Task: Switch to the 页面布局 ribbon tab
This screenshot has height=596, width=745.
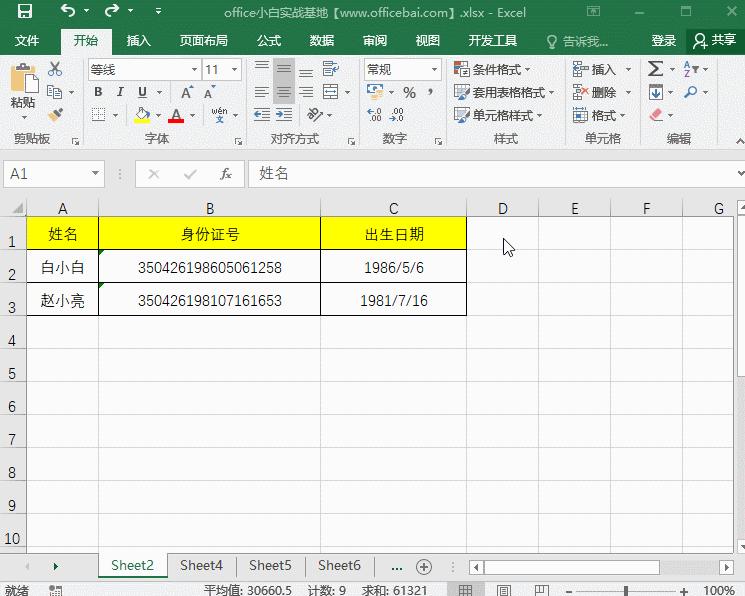Action: click(x=203, y=41)
